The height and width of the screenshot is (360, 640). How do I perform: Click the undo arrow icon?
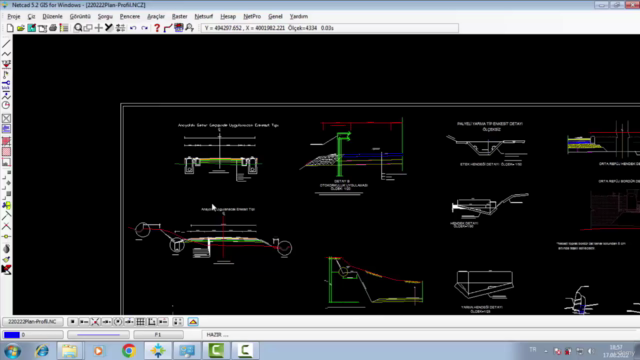(133, 28)
